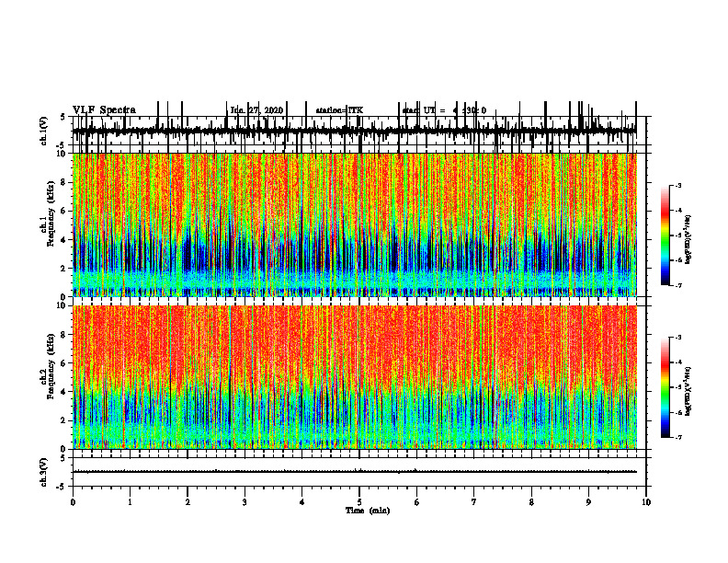Click the '2' minute tick label
Screen dimensions: 728x563
point(188,502)
